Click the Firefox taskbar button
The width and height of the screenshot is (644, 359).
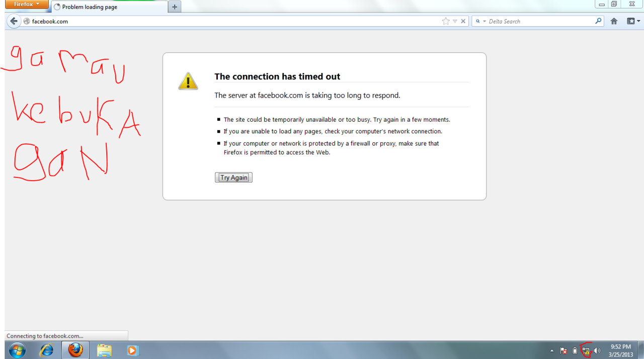[x=75, y=350]
